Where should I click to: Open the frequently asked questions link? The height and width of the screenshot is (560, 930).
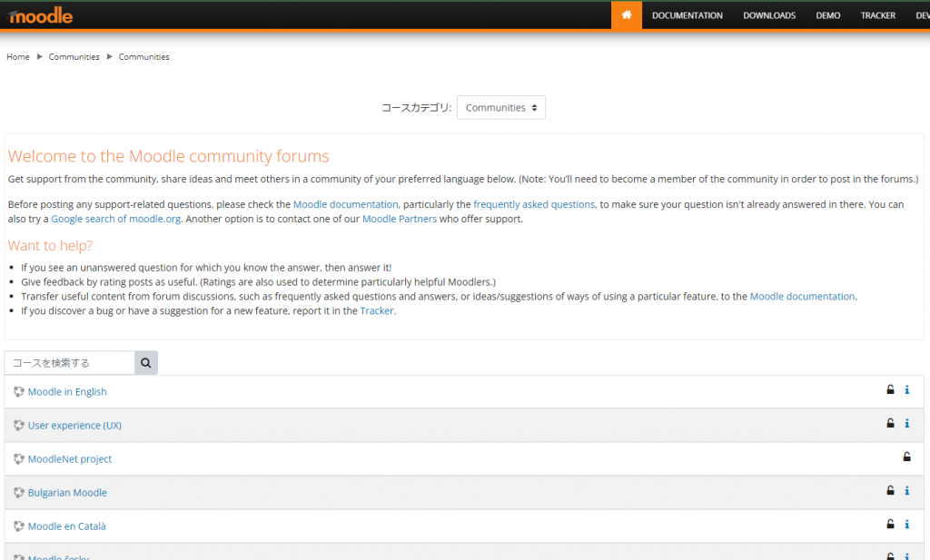click(x=534, y=204)
